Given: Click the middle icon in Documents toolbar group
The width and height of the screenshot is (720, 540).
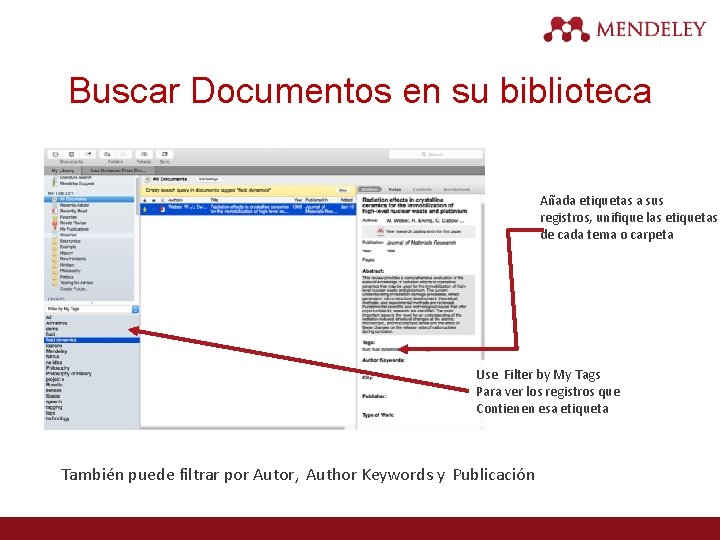Looking at the screenshot, I should pyautogui.click(x=72, y=154).
